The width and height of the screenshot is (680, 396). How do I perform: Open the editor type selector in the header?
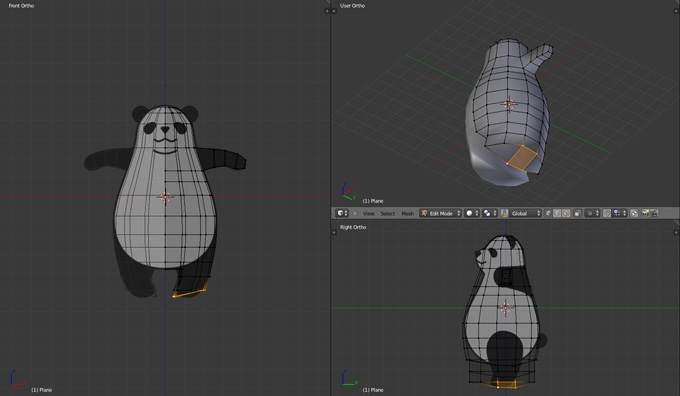click(x=342, y=213)
